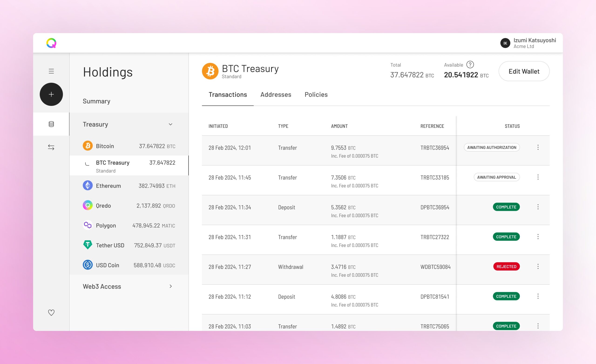Collapse the Treasury section chevron

coord(170,124)
